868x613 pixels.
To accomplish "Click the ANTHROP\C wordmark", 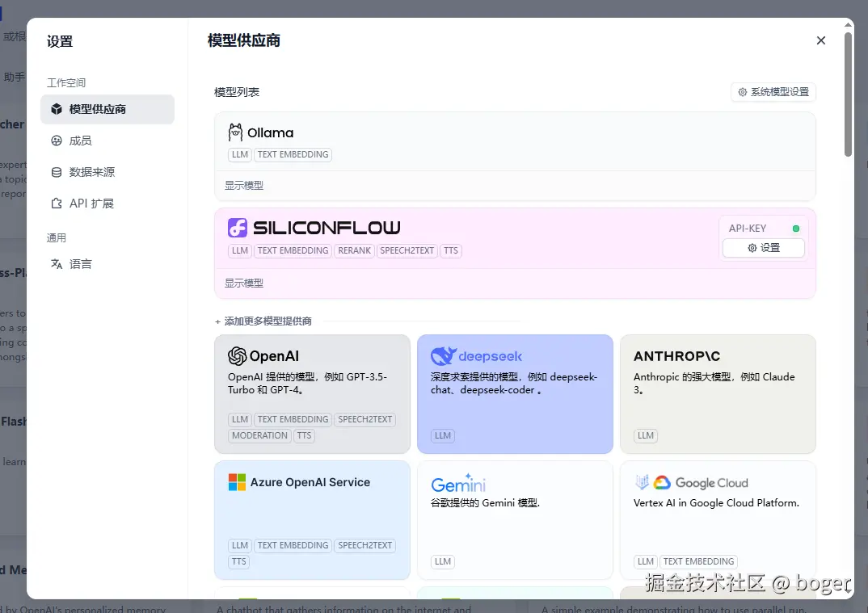I will [676, 356].
